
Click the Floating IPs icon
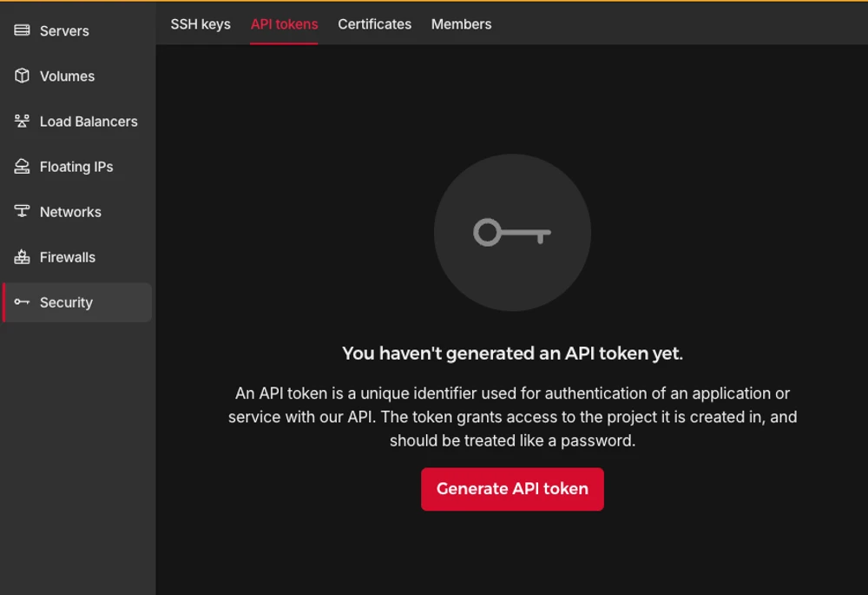click(x=22, y=166)
